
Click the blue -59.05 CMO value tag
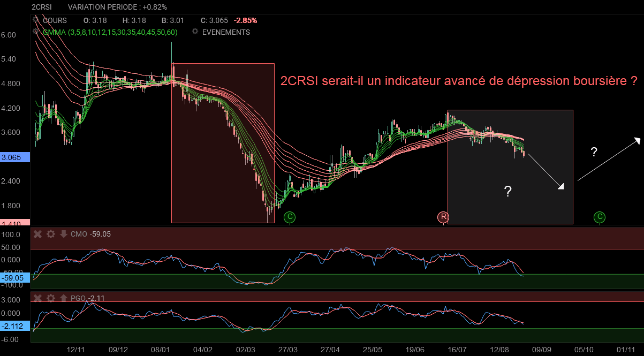point(15,278)
